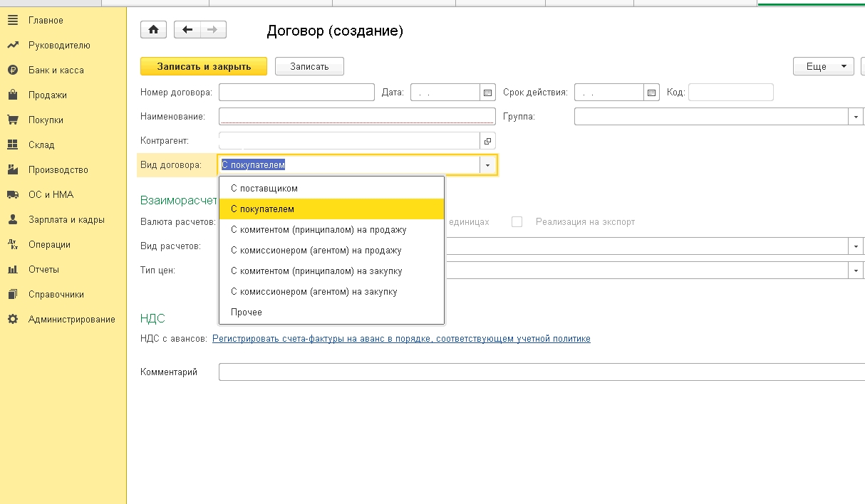Click into Номер договора input field

(x=296, y=93)
